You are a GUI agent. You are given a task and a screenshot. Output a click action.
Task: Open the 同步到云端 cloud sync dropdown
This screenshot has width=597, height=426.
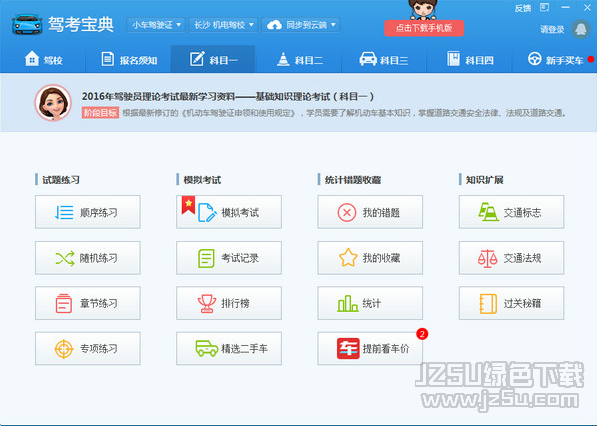coord(301,25)
